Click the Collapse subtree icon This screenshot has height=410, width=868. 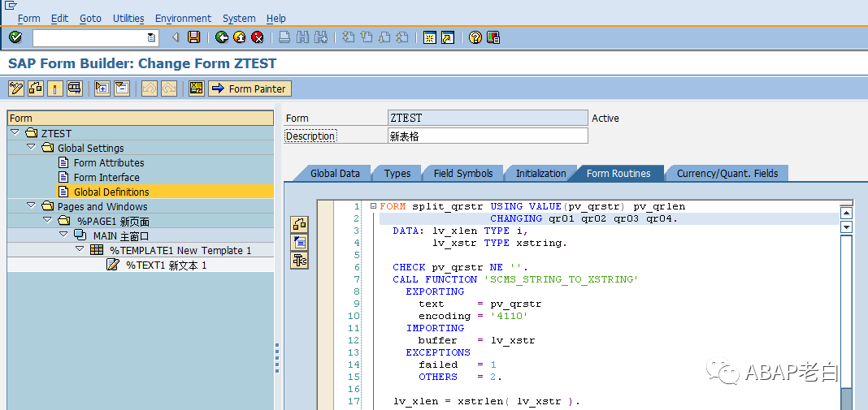(121, 88)
